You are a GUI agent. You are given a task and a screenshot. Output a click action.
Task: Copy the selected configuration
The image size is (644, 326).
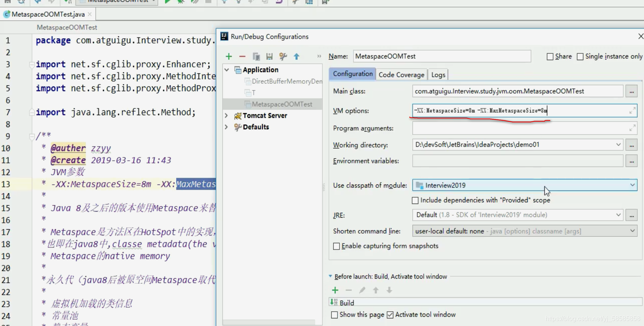coord(256,57)
